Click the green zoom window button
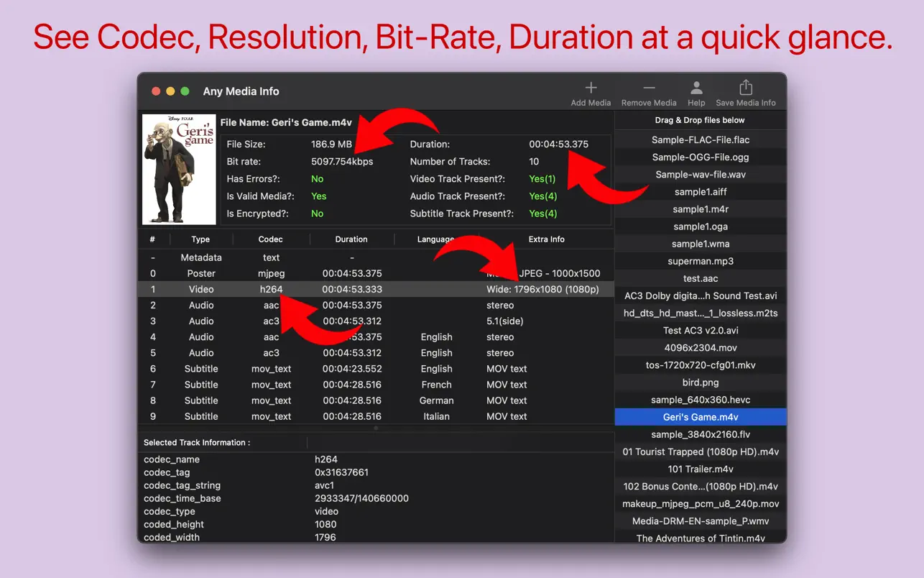924x578 pixels. pyautogui.click(x=185, y=91)
